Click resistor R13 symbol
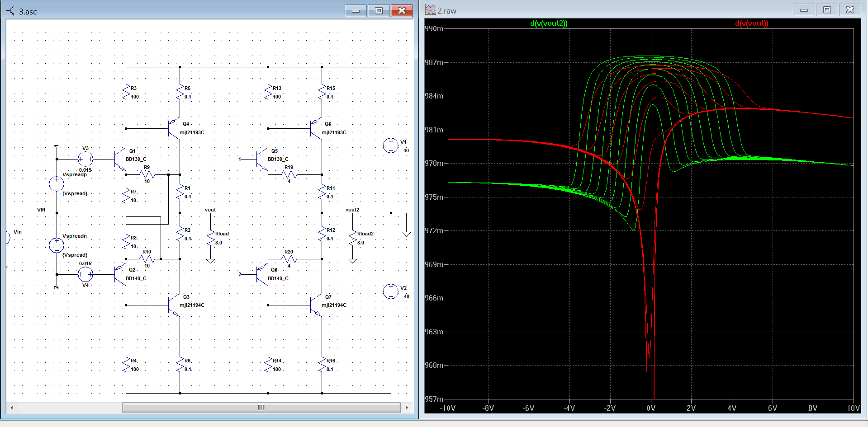The height and width of the screenshot is (427, 868). (268, 93)
